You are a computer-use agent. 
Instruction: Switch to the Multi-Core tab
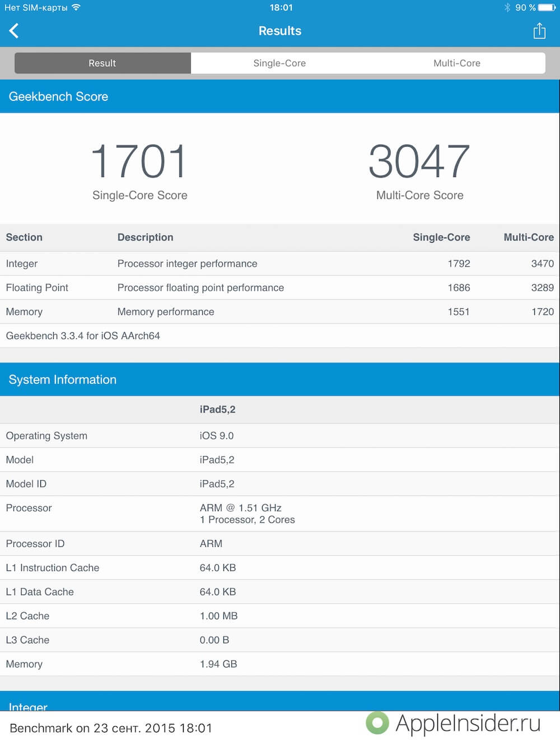457,63
